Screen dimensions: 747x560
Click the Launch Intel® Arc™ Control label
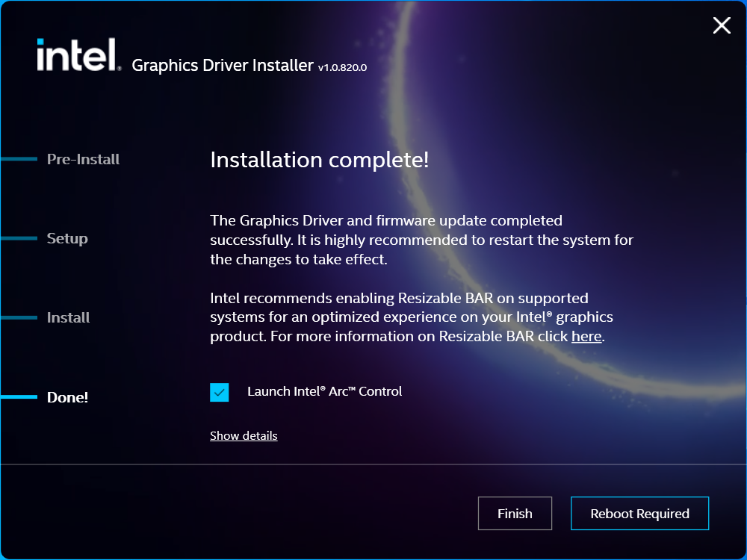[324, 391]
